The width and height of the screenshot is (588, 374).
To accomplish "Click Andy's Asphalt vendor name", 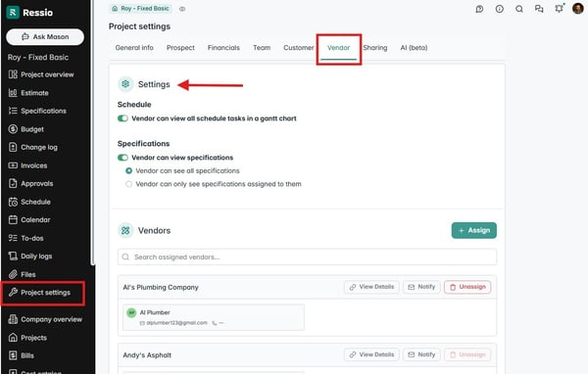I will click(147, 355).
